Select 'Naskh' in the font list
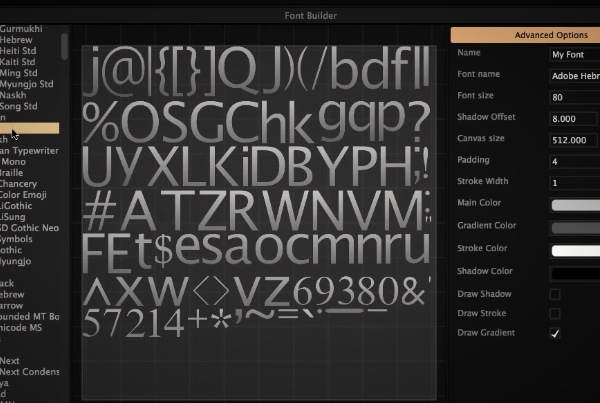The width and height of the screenshot is (600, 403). (x=13, y=95)
